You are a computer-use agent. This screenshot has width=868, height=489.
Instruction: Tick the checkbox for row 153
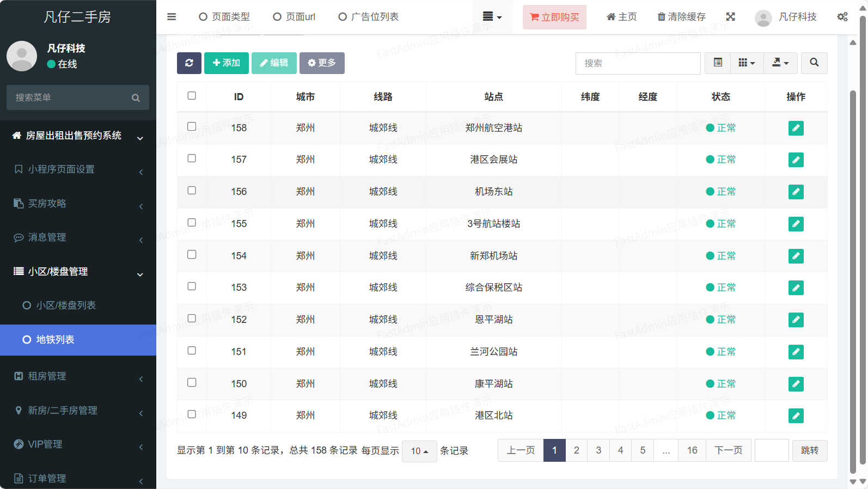tap(192, 286)
